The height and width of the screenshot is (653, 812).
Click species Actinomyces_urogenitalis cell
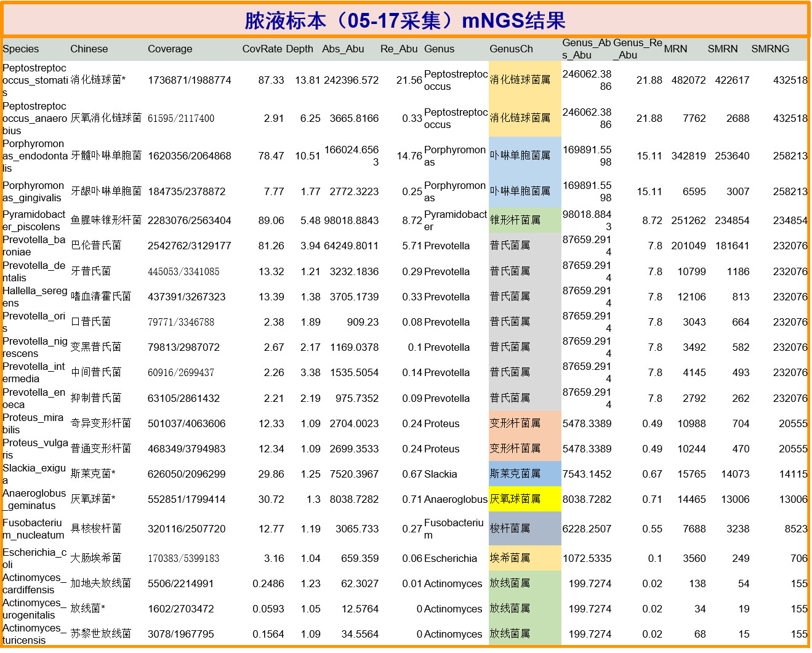point(34,609)
